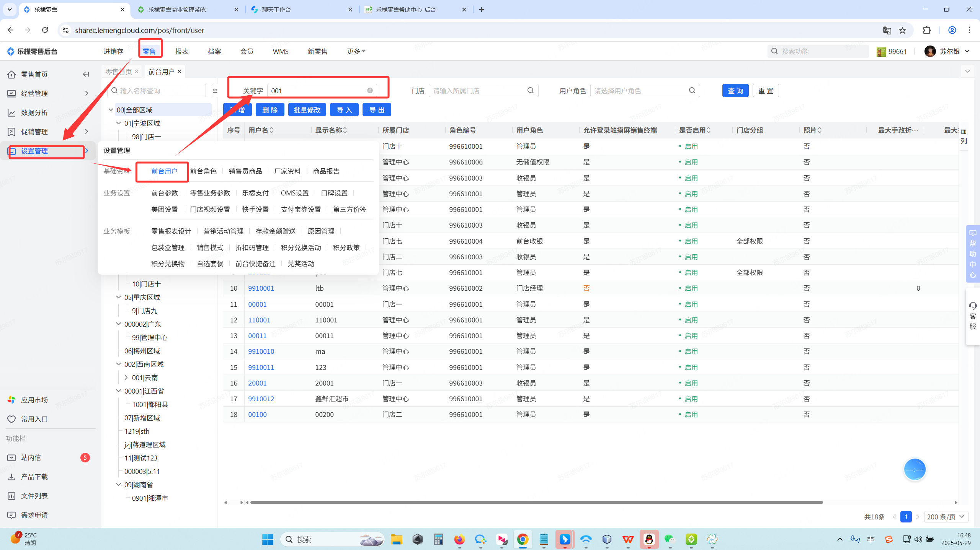The width and height of the screenshot is (980, 550).
Task: Clear the keyword field text
Action: [x=370, y=91]
